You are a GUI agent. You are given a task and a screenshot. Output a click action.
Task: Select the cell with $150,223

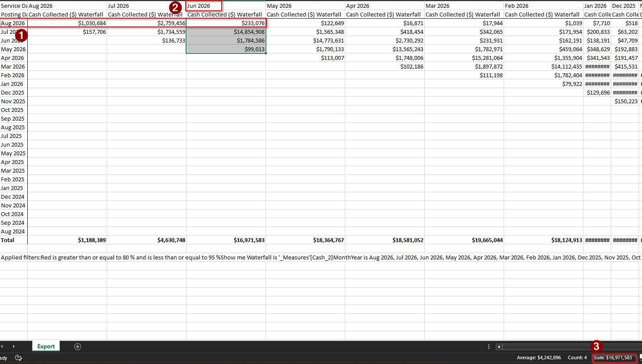625,101
